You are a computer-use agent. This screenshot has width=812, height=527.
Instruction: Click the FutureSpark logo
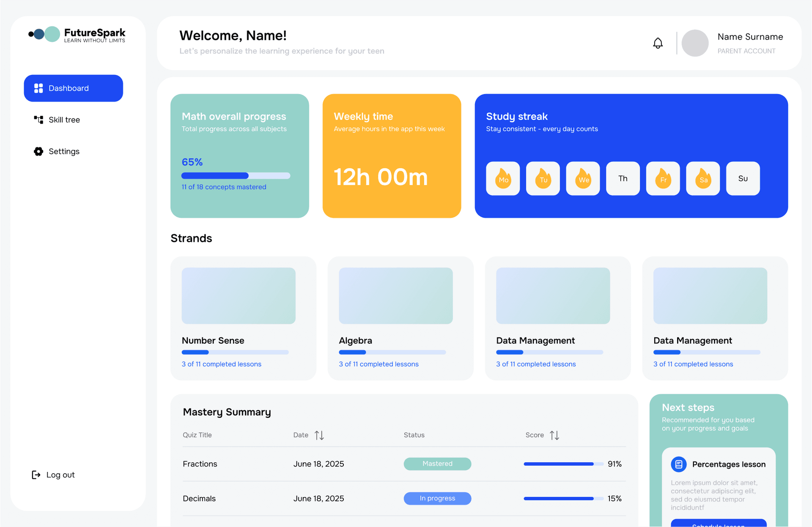coord(76,34)
